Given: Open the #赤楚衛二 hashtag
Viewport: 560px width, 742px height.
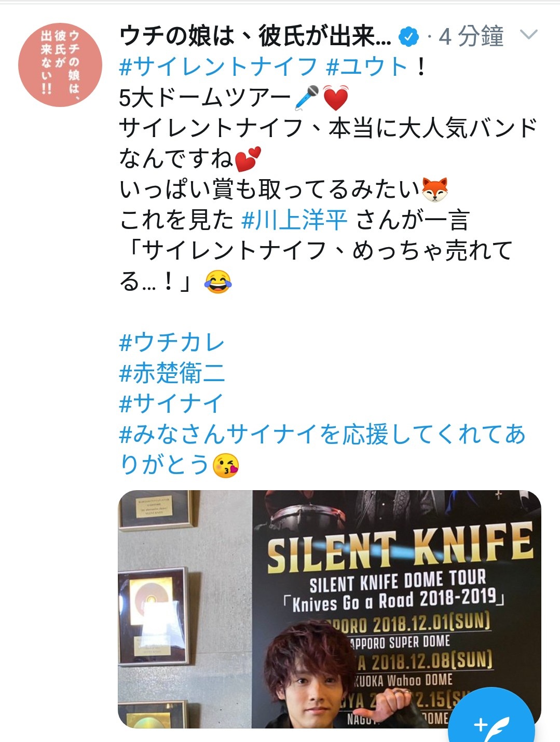Looking at the screenshot, I should [x=172, y=373].
